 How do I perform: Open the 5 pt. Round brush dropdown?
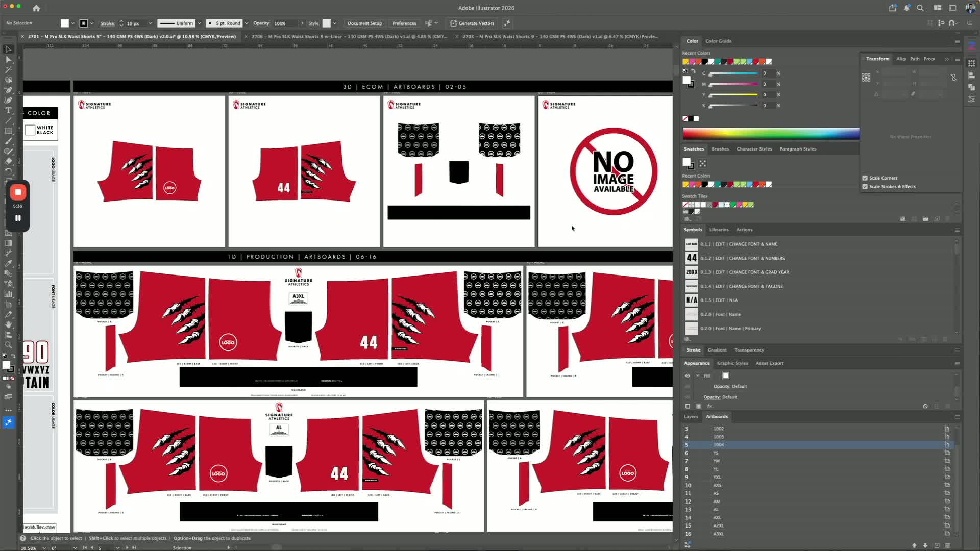pos(247,23)
